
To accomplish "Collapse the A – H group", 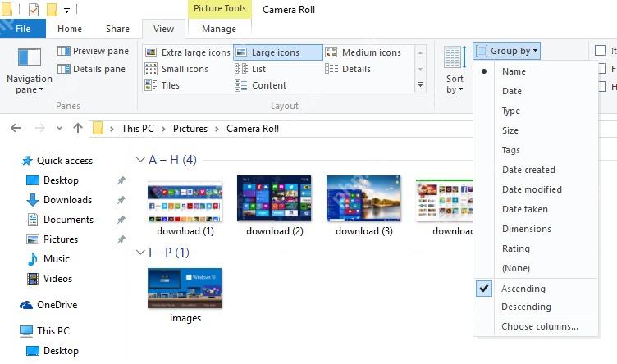I will click(x=140, y=160).
